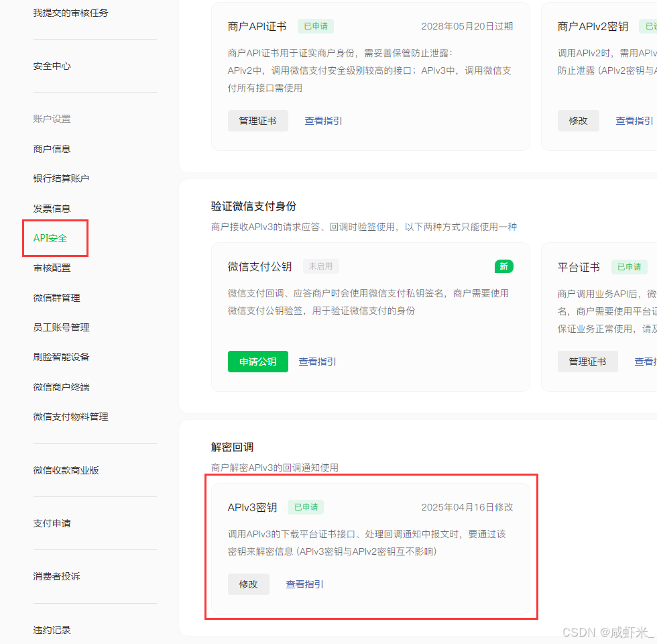Click 修改 under 商户APIv2密钥

pyautogui.click(x=578, y=121)
